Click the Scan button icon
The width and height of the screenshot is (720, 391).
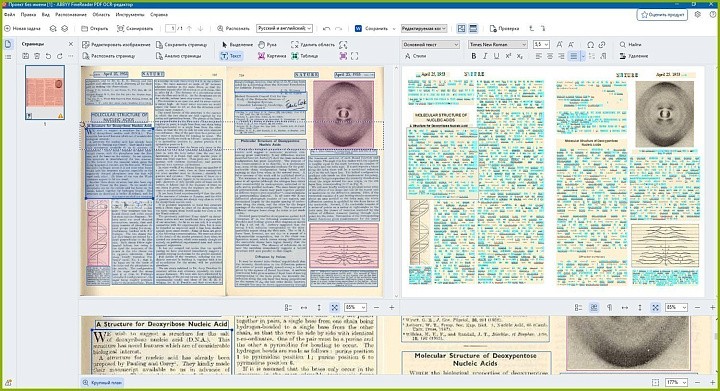point(120,28)
